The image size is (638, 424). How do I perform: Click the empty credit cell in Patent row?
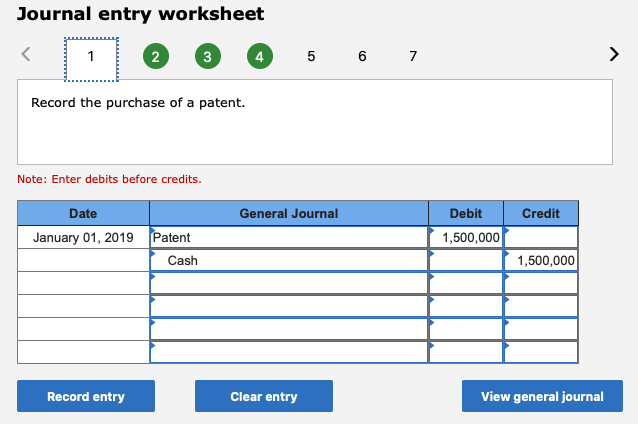[x=541, y=237]
